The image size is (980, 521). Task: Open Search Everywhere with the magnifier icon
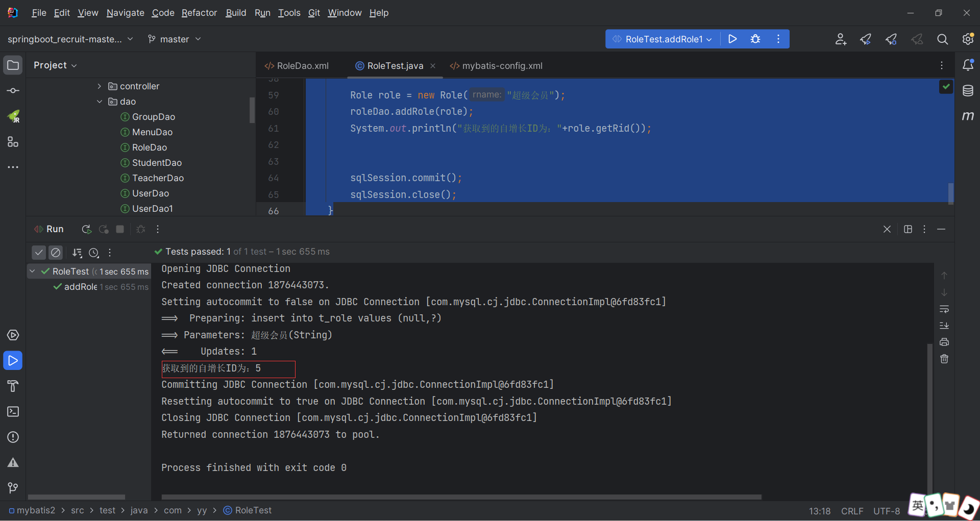(942, 39)
